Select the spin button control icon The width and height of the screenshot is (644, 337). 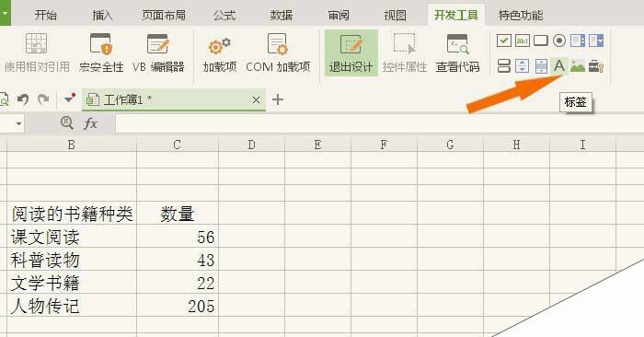[522, 65]
